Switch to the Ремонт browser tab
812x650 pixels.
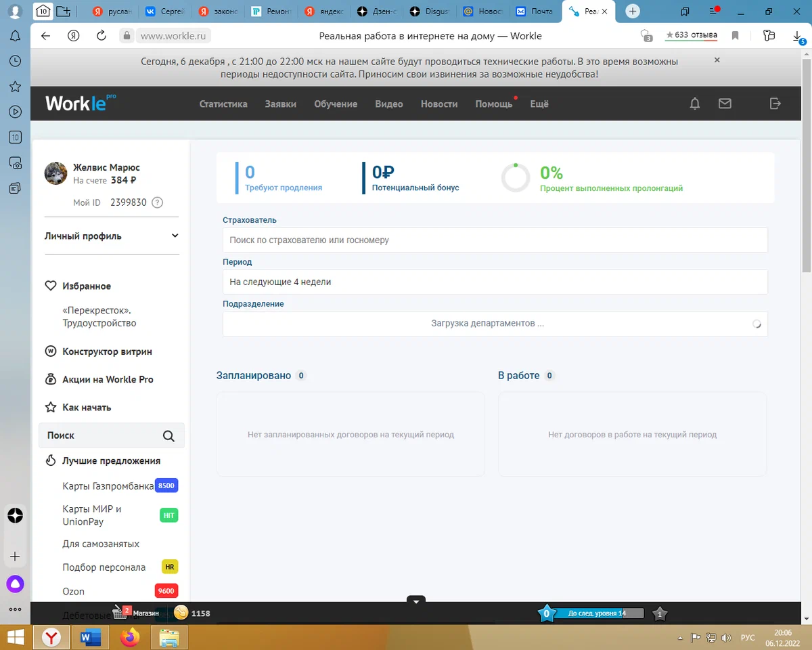tap(272, 12)
